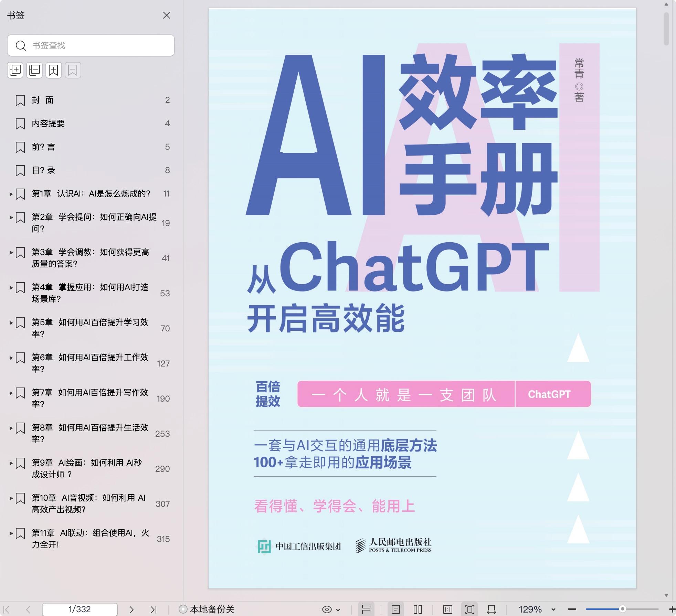Click the bookmark icon beside 内容提要
This screenshot has height=616, width=676.
pos(20,124)
